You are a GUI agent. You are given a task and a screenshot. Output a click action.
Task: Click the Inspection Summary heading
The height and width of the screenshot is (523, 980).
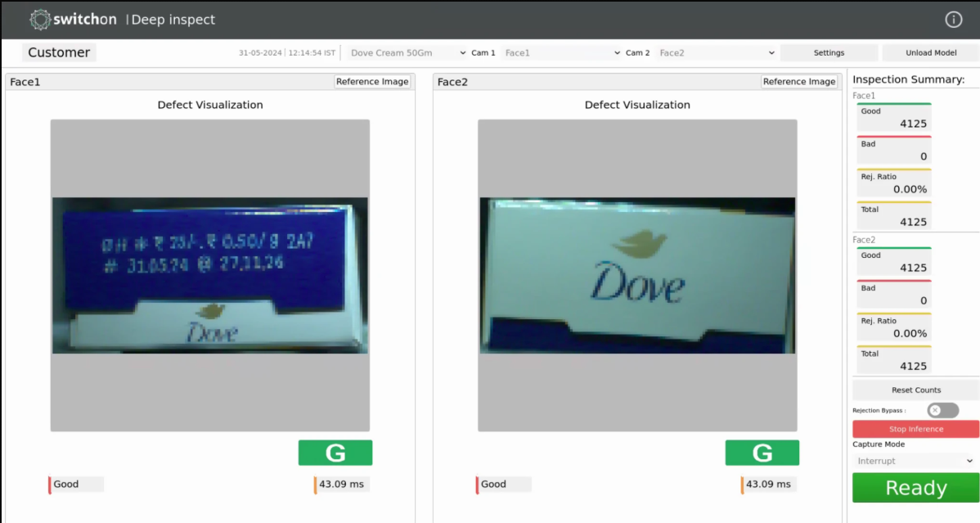pyautogui.click(x=908, y=79)
